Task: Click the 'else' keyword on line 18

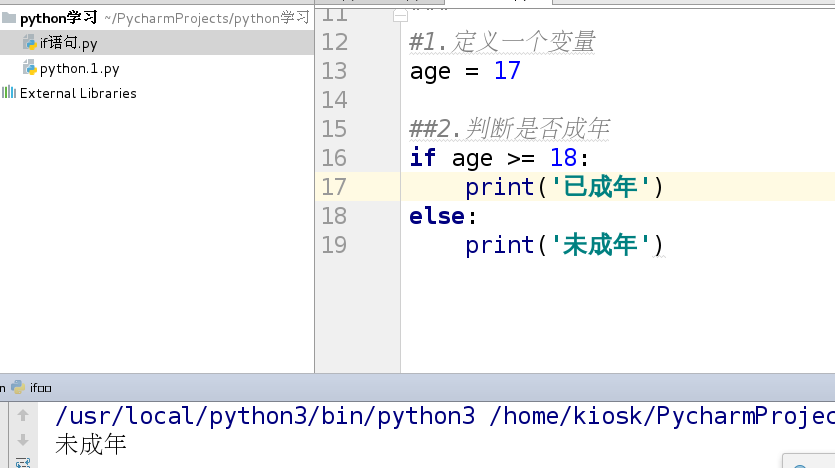Action: (x=437, y=216)
